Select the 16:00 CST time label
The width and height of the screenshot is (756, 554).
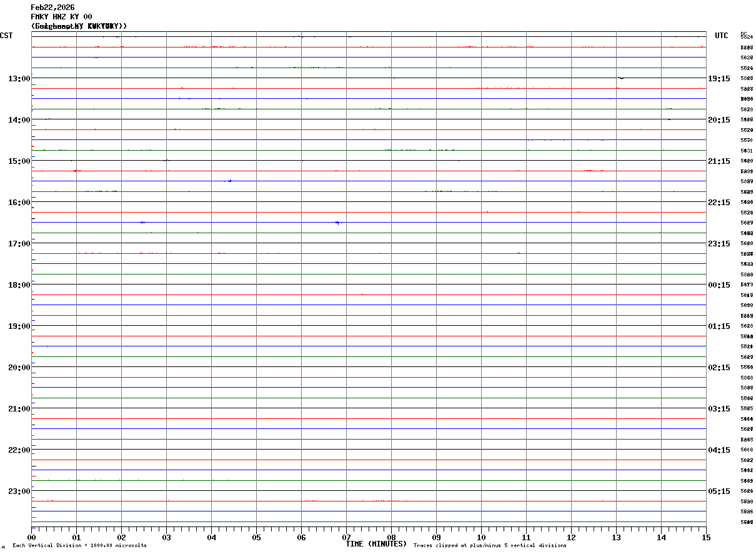(19, 203)
